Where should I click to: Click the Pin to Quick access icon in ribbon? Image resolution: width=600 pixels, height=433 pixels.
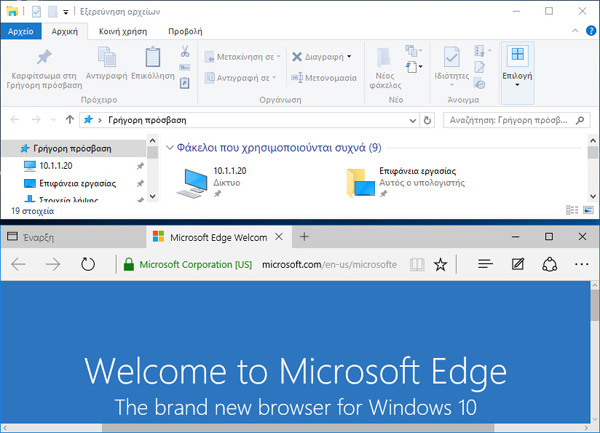44,57
